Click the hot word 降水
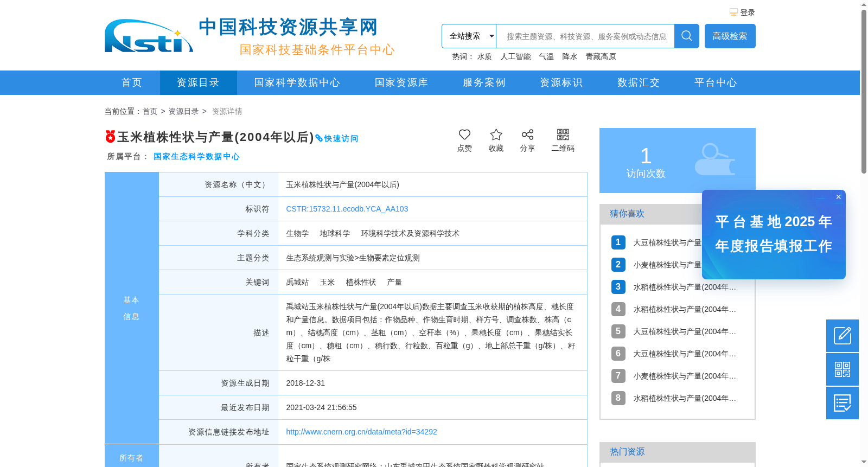 click(x=570, y=56)
